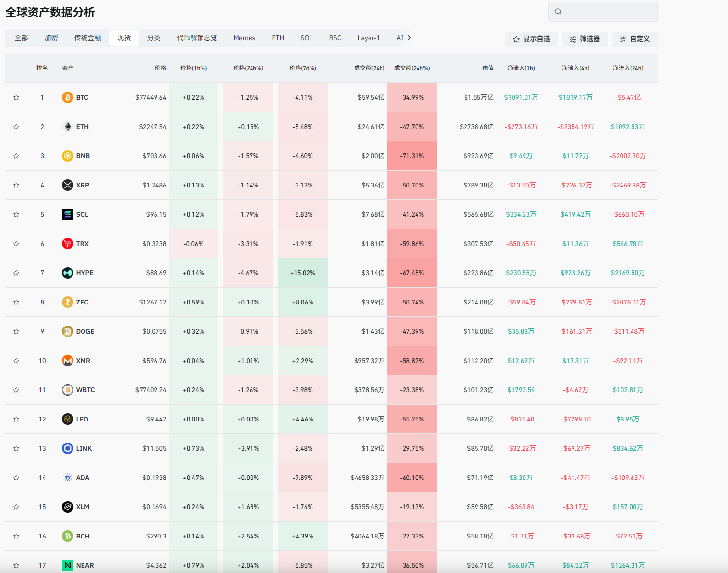728x573 pixels.
Task: Open the 自定义 column customization
Action: (634, 39)
